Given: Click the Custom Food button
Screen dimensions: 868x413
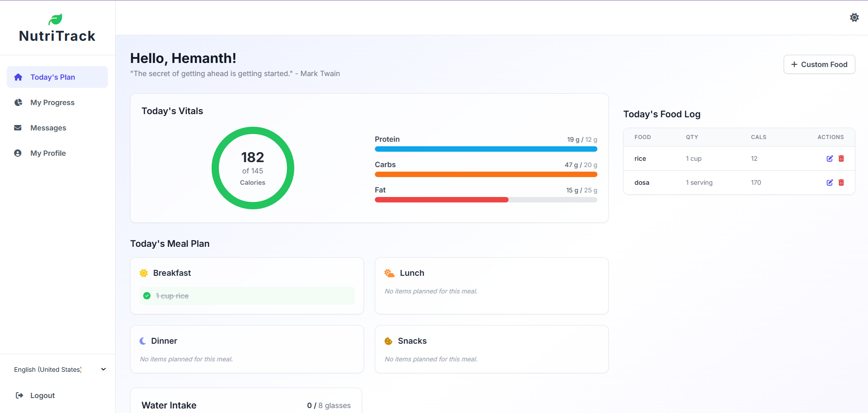Looking at the screenshot, I should pos(819,64).
